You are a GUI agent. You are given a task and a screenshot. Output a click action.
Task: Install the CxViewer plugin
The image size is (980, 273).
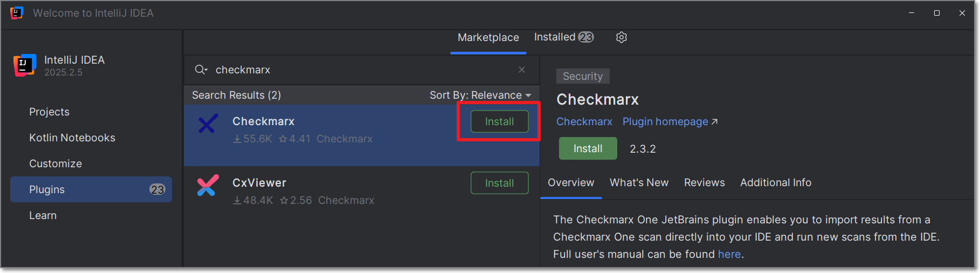499,183
